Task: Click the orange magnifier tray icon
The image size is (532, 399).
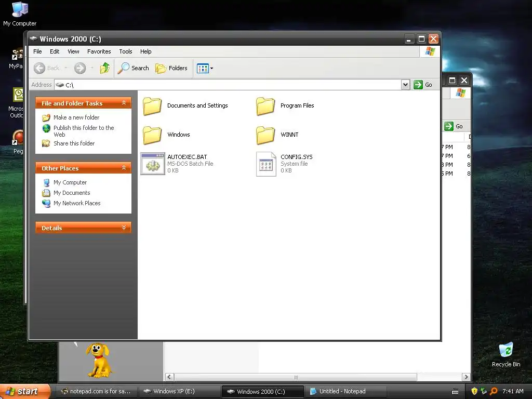Action: tap(494, 391)
